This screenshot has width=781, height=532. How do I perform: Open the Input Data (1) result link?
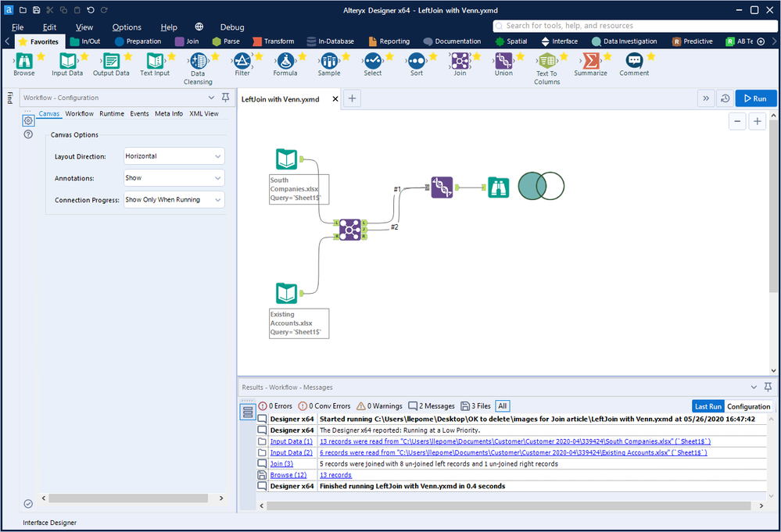point(292,441)
